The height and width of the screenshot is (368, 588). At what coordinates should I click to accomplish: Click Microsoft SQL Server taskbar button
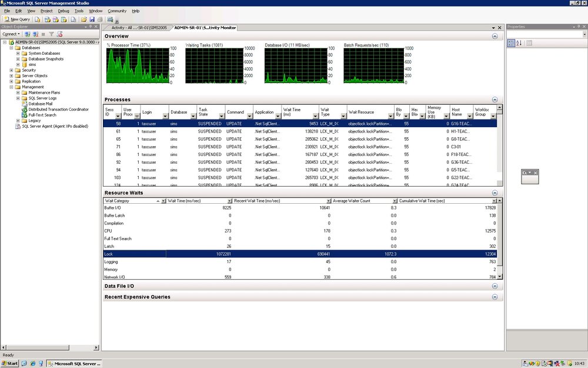point(74,363)
